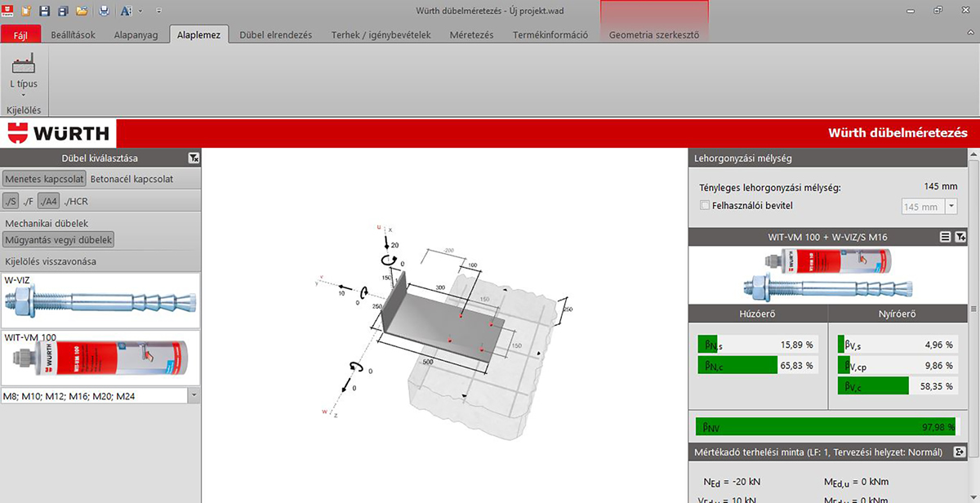
Task: Select the W-VIZ anchor rod thumbnail
Action: 100,301
